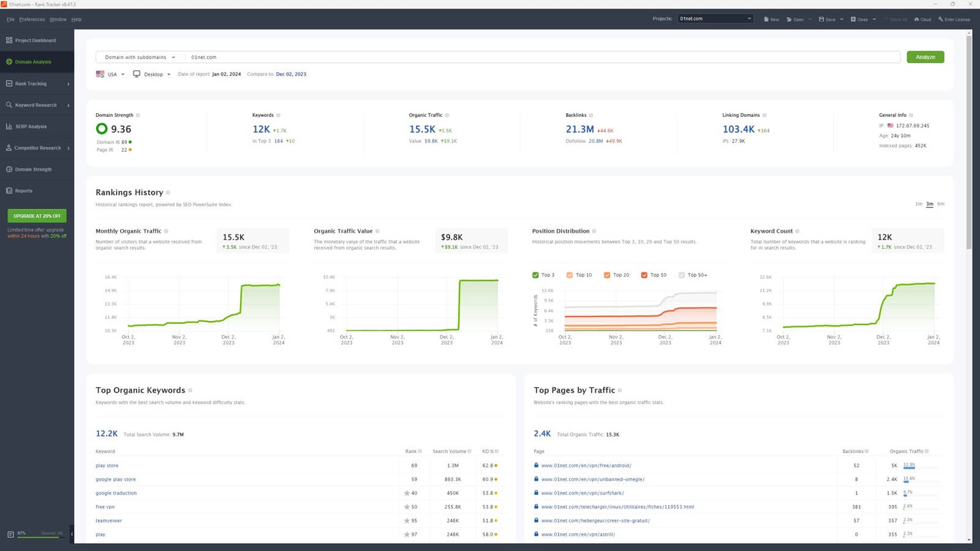Image resolution: width=980 pixels, height=551 pixels.
Task: Expand Competitor Research submenu arrow
Action: click(x=68, y=148)
